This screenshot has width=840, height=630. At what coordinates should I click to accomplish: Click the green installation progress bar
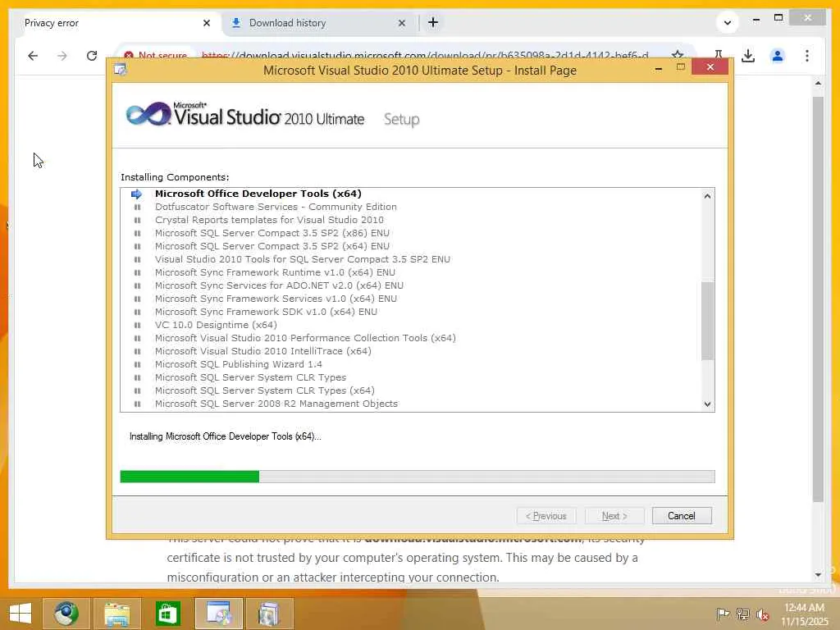pos(189,477)
